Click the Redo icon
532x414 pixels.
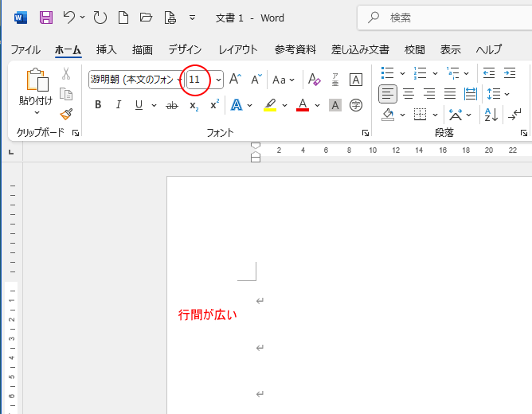(100, 18)
